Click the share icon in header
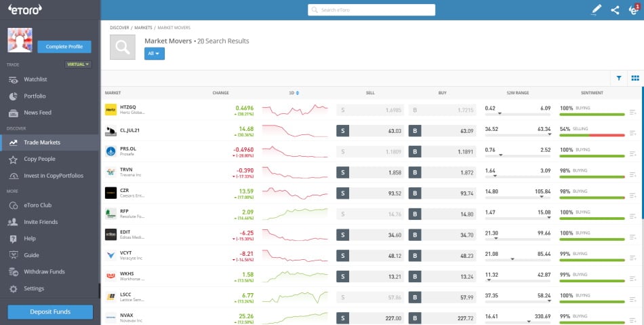This screenshot has height=325, width=644. click(615, 10)
